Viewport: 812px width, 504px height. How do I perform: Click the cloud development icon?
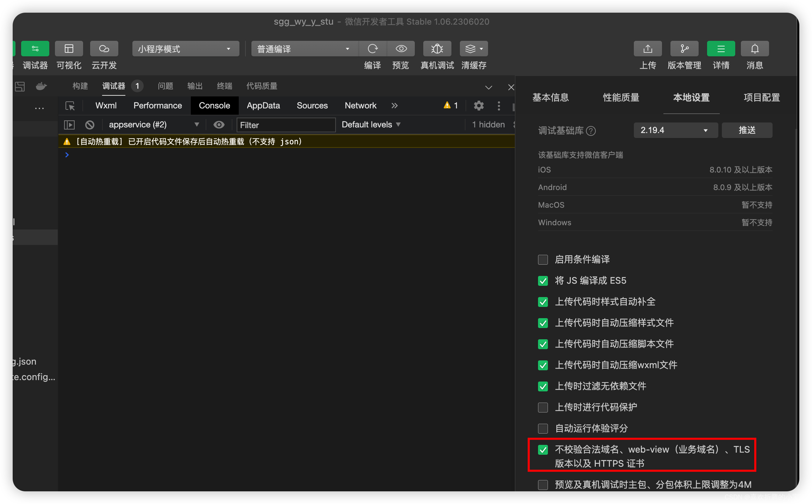coord(104,49)
